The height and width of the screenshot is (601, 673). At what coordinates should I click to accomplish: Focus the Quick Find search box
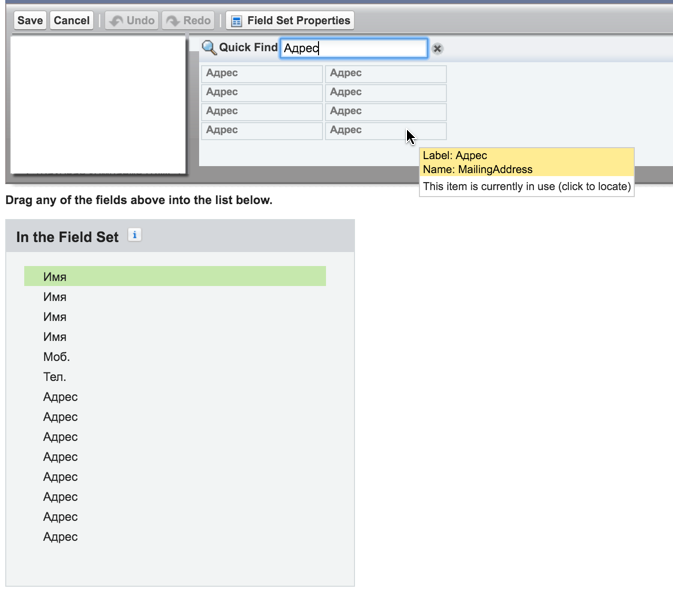(353, 48)
